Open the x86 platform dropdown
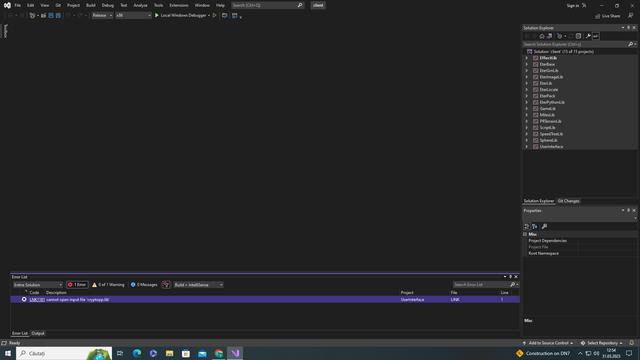Image resolution: width=640 pixels, height=360 pixels. click(133, 16)
